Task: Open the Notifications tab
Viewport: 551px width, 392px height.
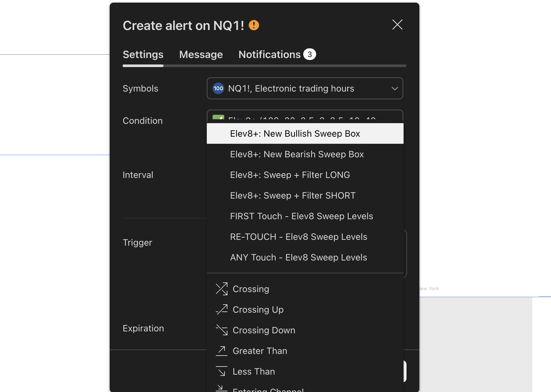Action: pos(270,54)
